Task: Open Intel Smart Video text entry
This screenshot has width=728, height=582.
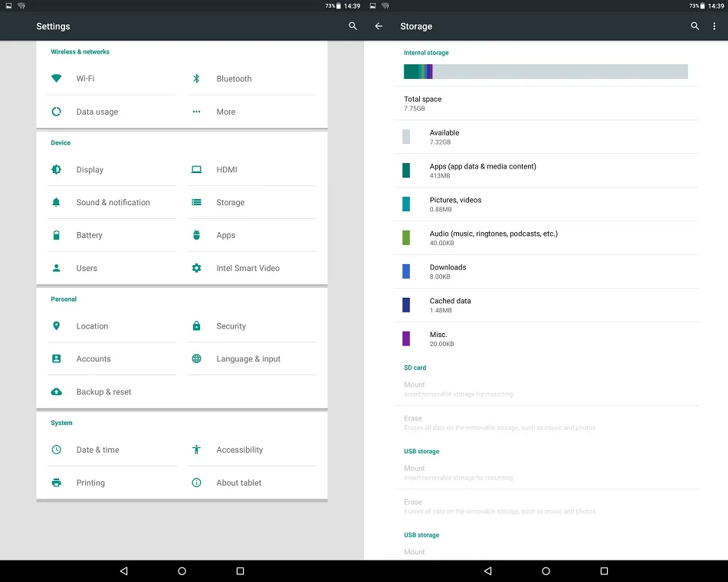Action: 248,268
